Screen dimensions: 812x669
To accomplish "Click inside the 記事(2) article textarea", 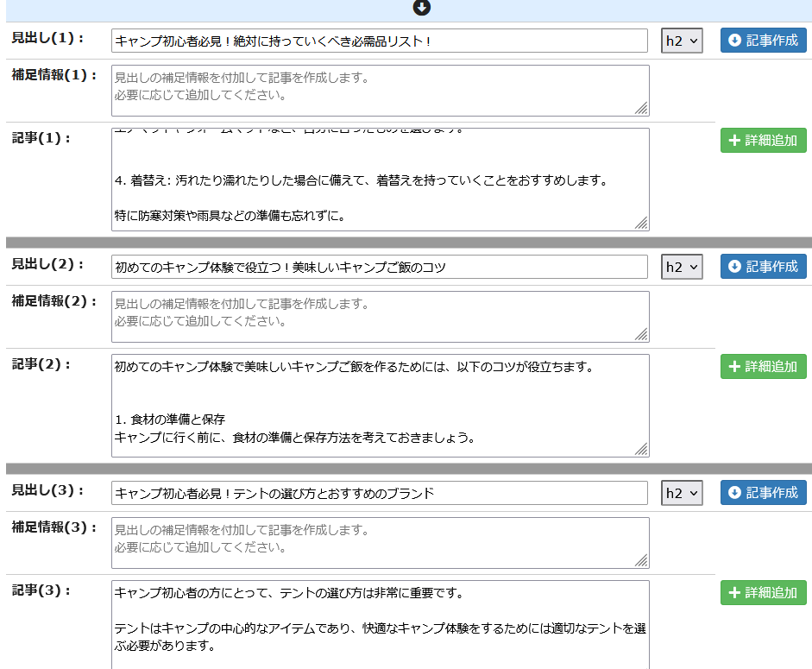I will (379, 404).
